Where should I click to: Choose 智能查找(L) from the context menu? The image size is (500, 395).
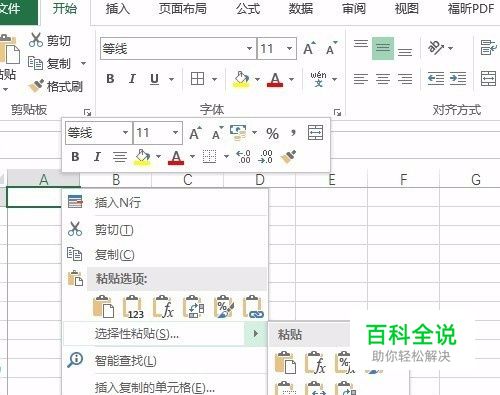click(165, 361)
